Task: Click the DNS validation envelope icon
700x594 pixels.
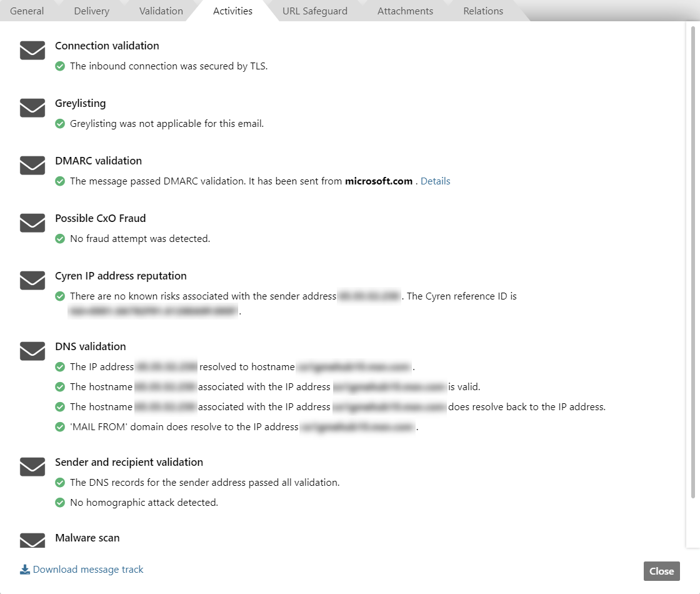Action: [x=32, y=351]
